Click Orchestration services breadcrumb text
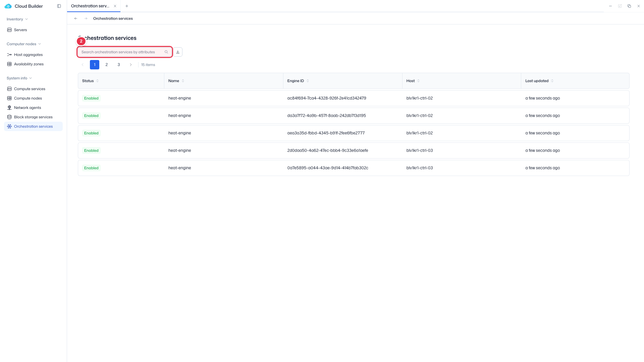This screenshot has width=644, height=362. [113, 18]
